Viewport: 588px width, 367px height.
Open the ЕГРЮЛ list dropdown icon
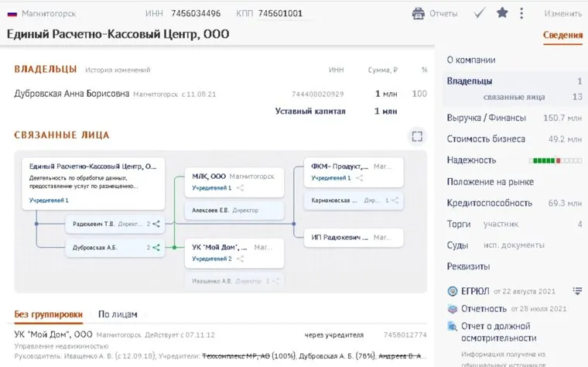point(576,291)
